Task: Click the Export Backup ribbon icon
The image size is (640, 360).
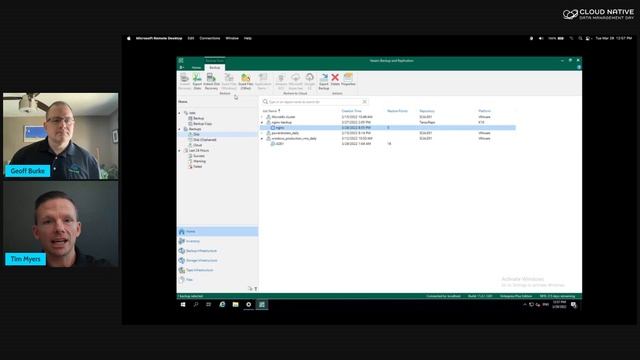Action: 324,81
